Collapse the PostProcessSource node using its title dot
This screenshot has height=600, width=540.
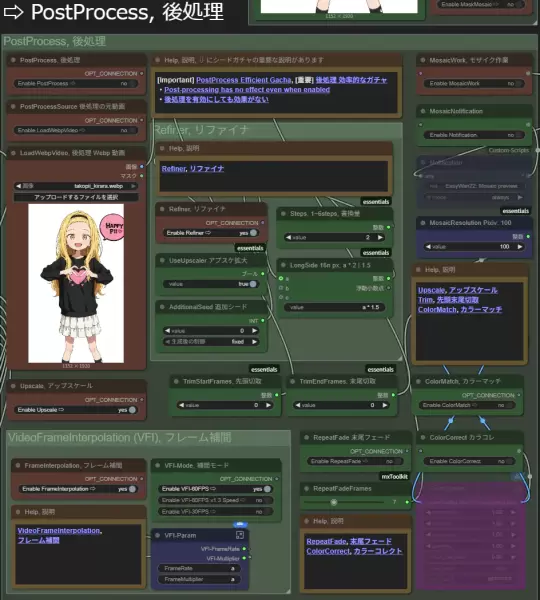pos(13,106)
